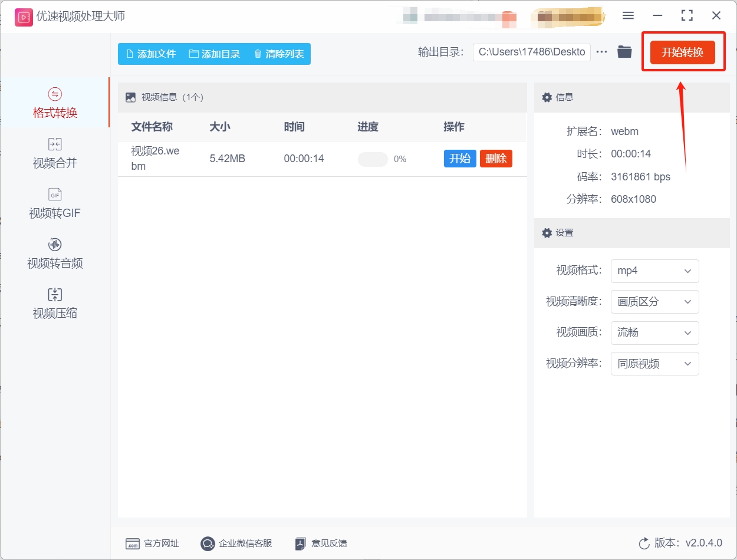737x560 pixels.
Task: Click the 3161861 bps bitrate value
Action: pos(640,177)
